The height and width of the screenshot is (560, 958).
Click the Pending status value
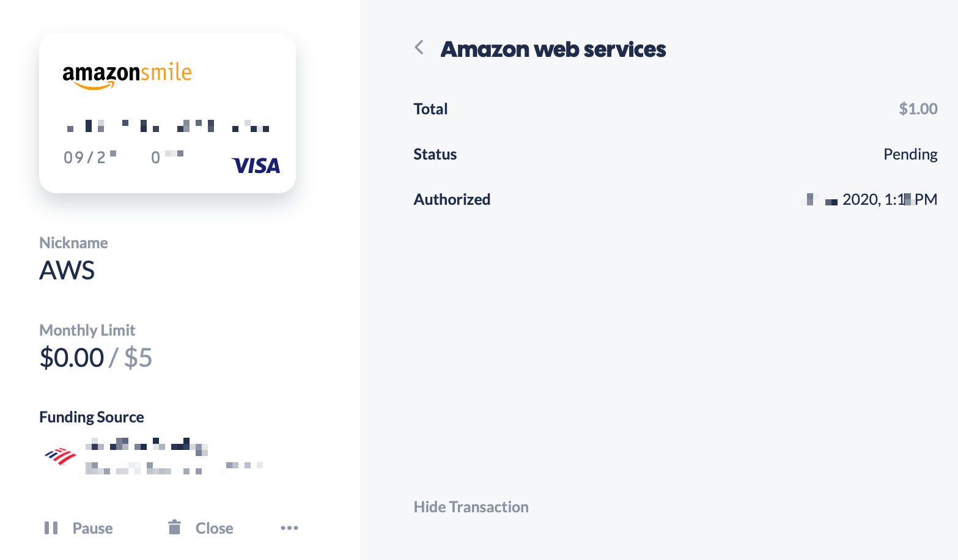[910, 154]
